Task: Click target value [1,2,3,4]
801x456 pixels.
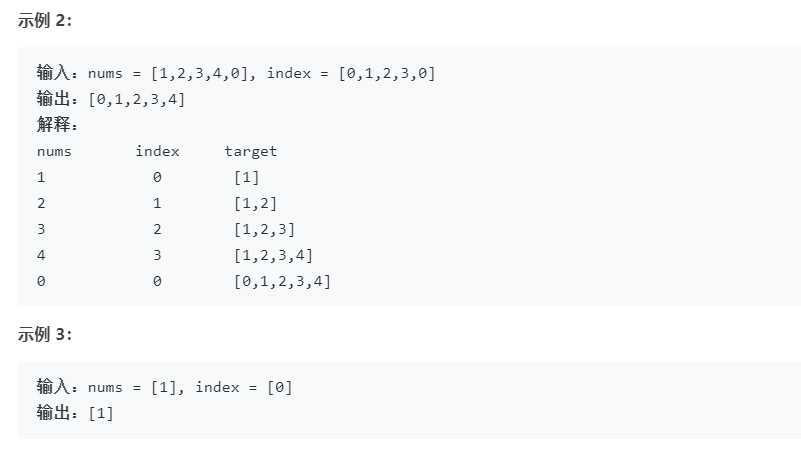Action: click(273, 255)
